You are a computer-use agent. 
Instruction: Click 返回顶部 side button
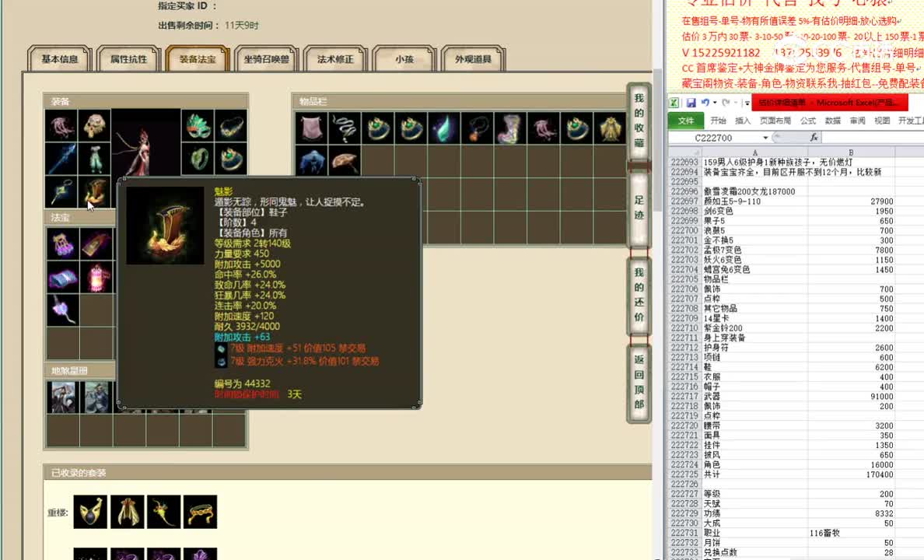pyautogui.click(x=639, y=382)
